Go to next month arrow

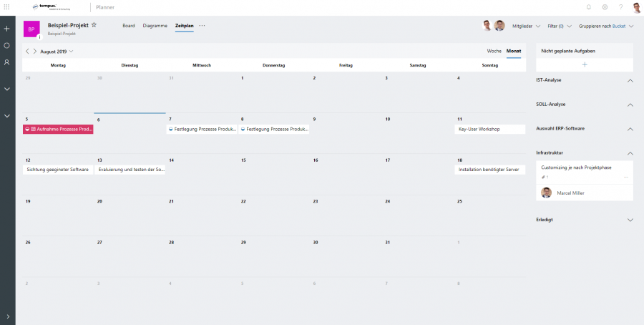(x=35, y=52)
